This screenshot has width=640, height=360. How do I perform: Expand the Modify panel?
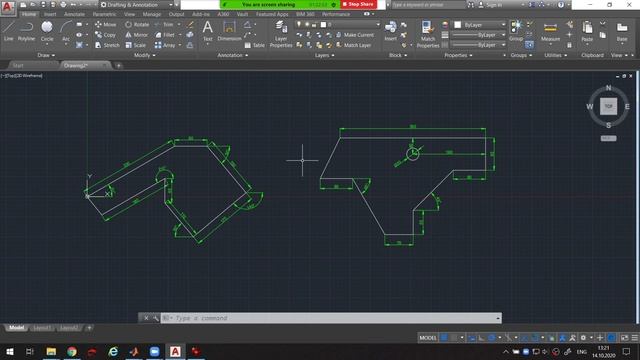[x=144, y=55]
